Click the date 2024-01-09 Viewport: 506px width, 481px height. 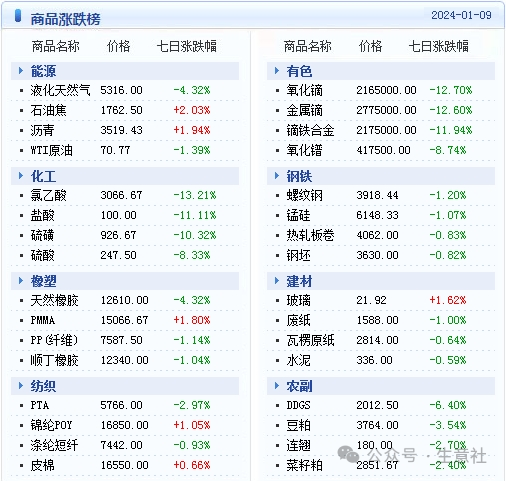click(x=461, y=15)
